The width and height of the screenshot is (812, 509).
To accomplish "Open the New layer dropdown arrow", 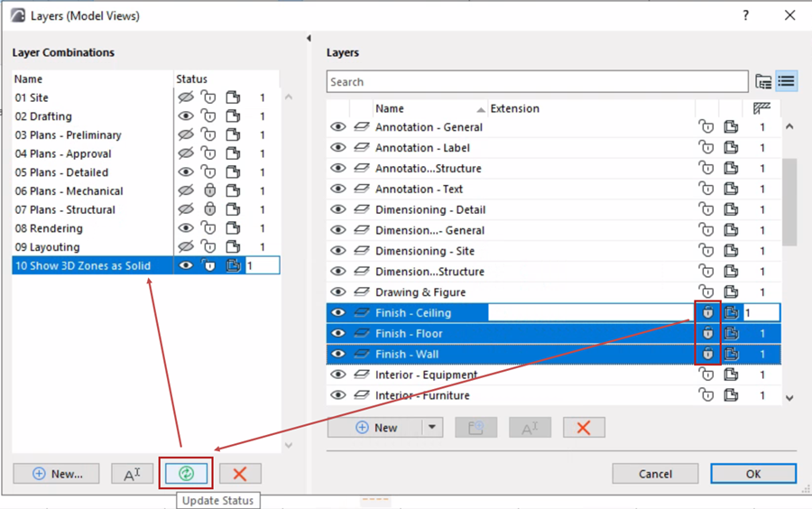I will point(432,428).
